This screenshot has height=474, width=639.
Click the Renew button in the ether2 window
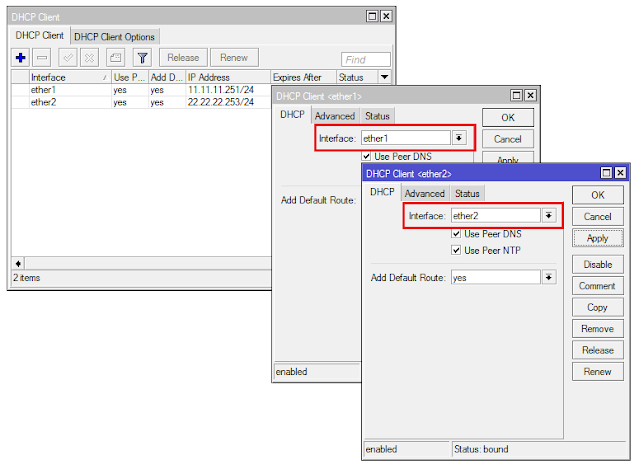click(x=598, y=372)
